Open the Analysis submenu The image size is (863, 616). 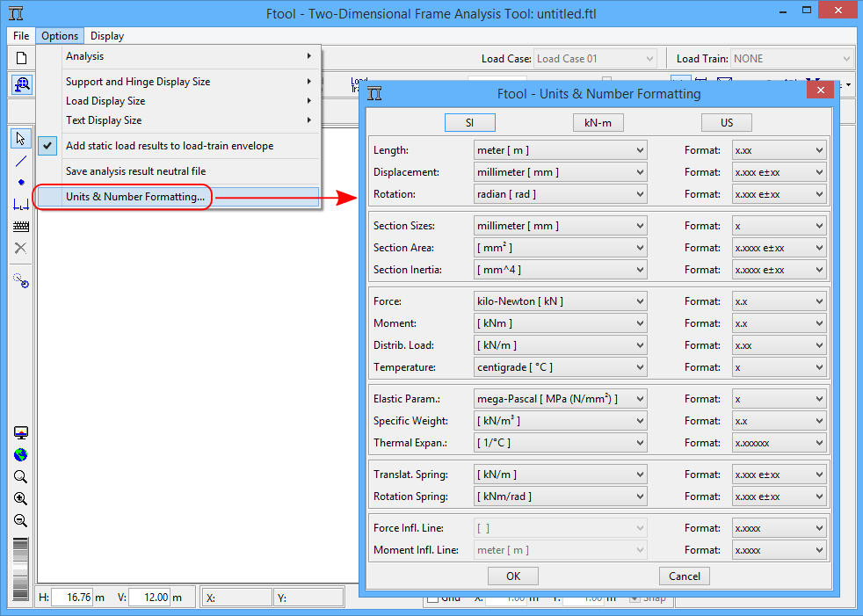(188, 56)
